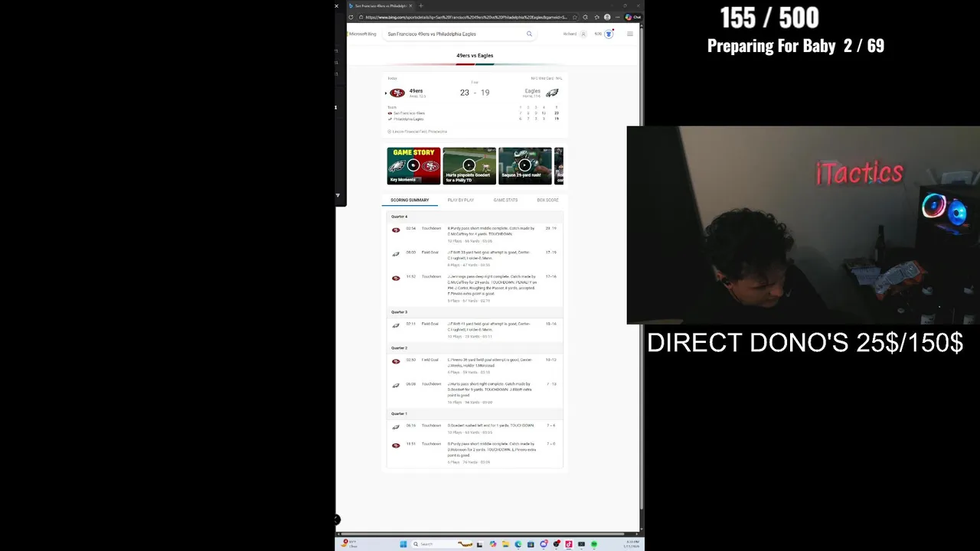Play the Game Story Key Moments video
The height and width of the screenshot is (551, 980).
click(x=413, y=165)
